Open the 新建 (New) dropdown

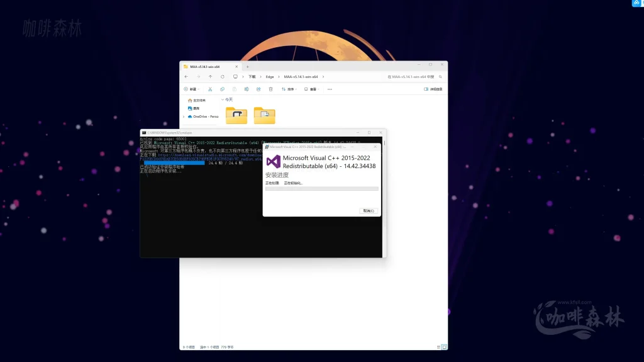[191, 89]
